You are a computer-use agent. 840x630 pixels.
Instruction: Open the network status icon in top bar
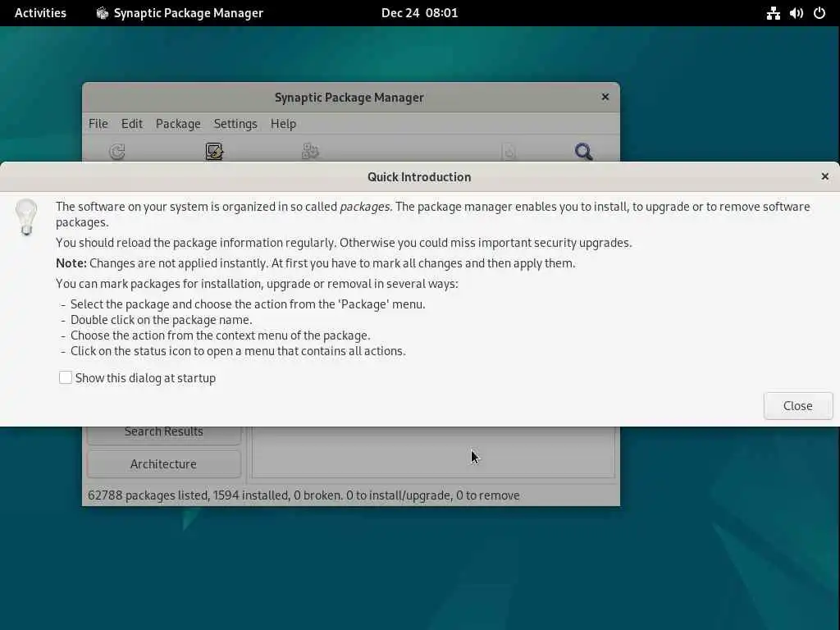tap(773, 13)
